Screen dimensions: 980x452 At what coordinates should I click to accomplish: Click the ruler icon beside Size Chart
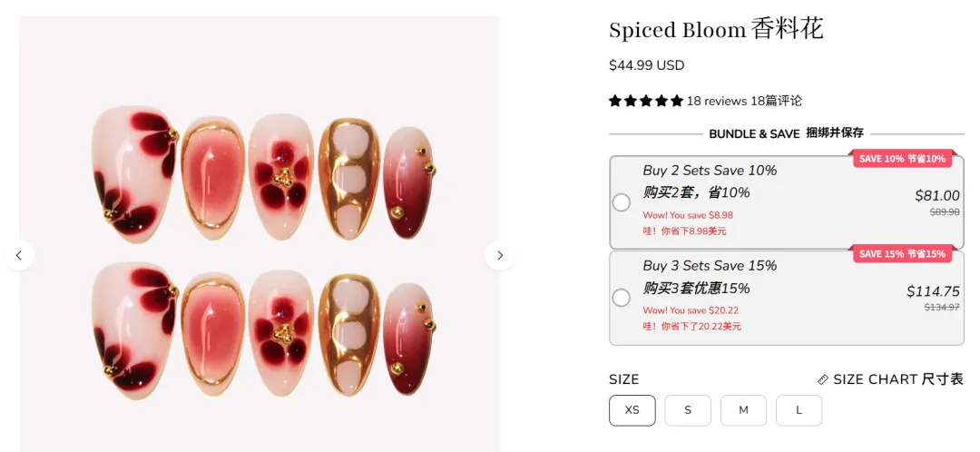click(823, 379)
